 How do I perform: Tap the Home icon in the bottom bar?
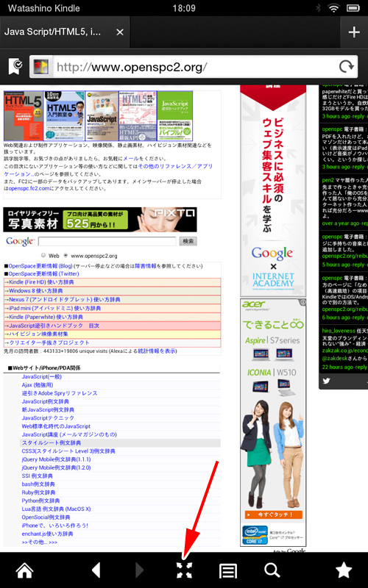tap(24, 570)
